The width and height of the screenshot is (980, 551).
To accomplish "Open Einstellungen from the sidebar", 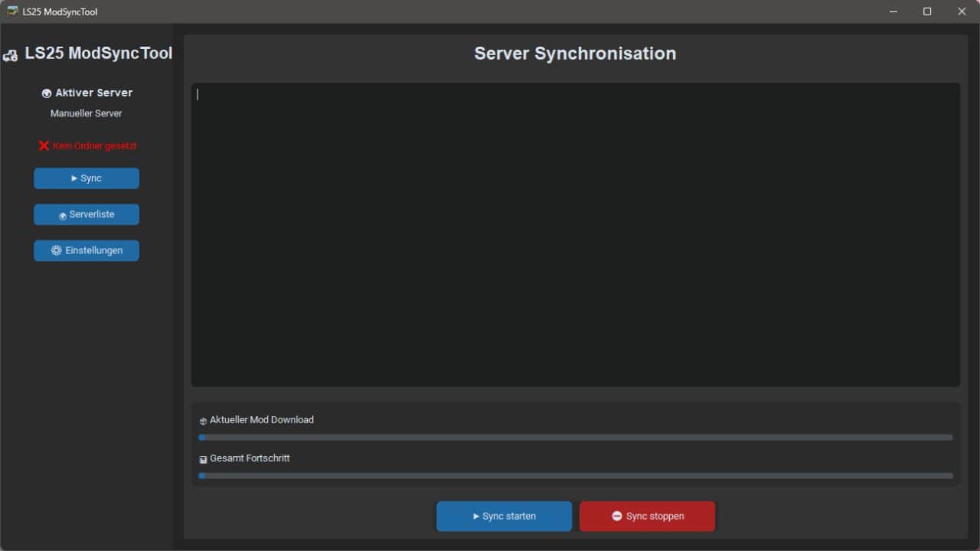I will click(x=87, y=250).
